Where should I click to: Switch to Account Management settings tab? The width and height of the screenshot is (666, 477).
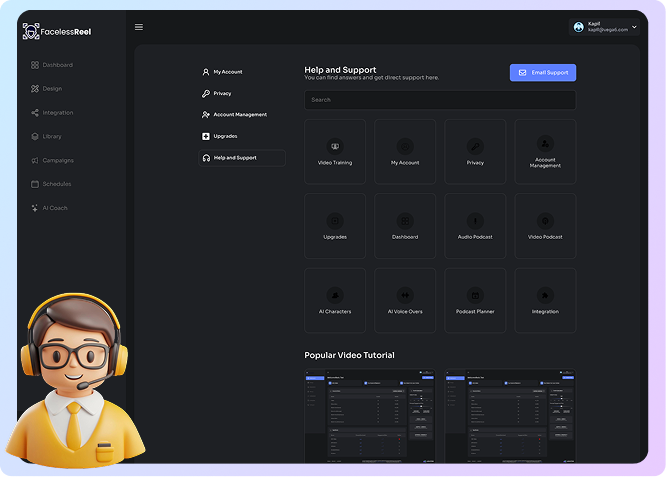point(239,115)
